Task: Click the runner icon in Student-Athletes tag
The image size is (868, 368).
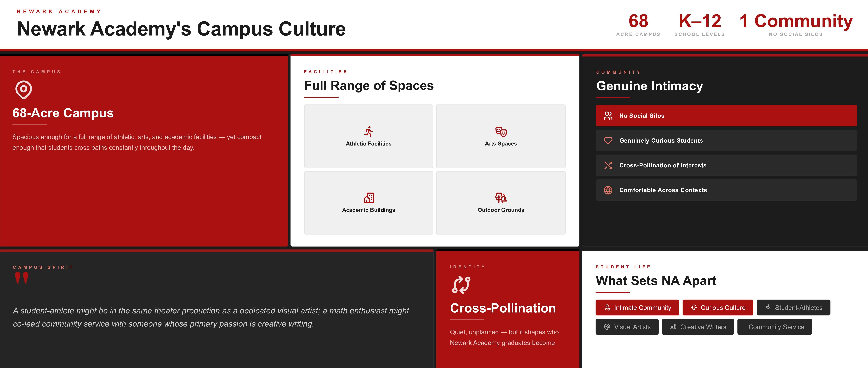Action: [768, 308]
